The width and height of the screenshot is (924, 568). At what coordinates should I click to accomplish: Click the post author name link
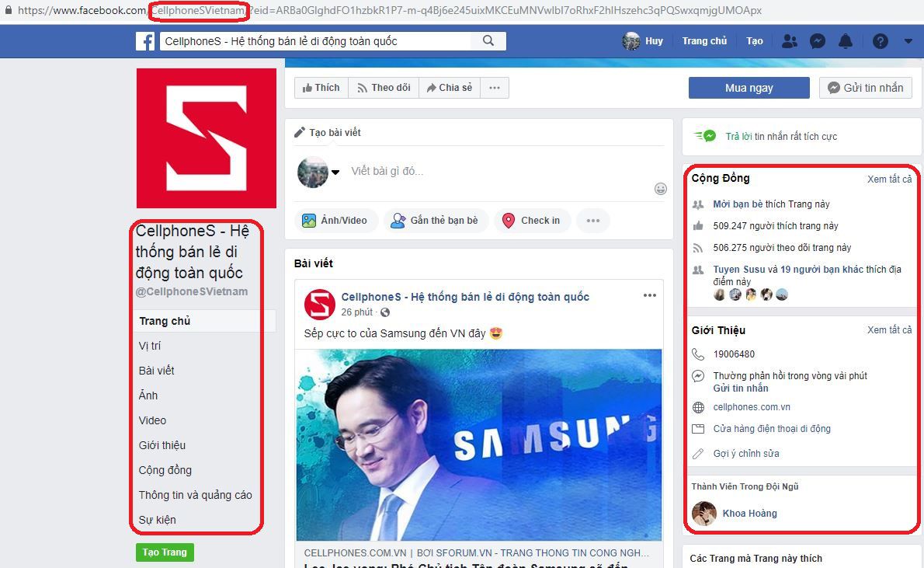(x=465, y=297)
